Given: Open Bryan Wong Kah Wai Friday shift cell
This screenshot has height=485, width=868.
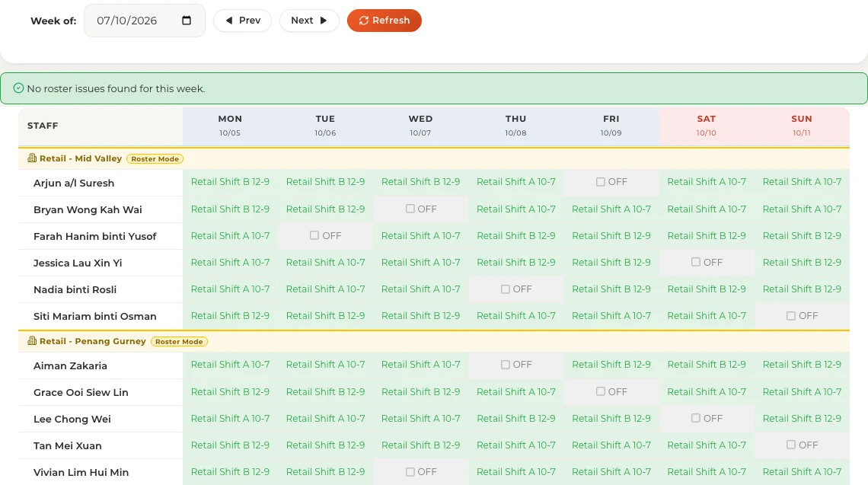Looking at the screenshot, I should (x=611, y=209).
